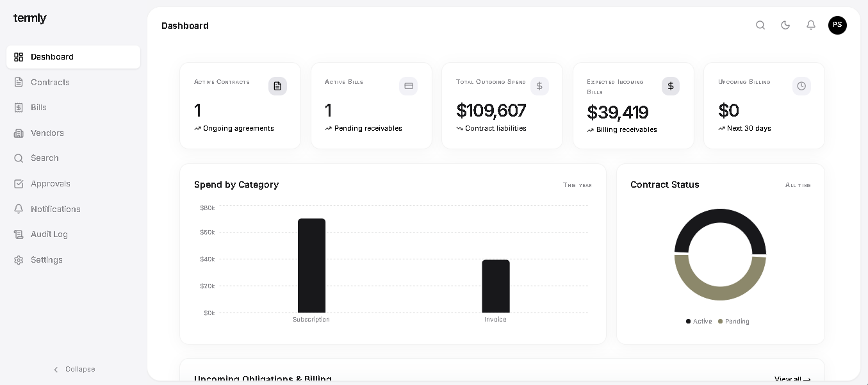
Task: Click the Pending legend color dot
Action: [720, 322]
